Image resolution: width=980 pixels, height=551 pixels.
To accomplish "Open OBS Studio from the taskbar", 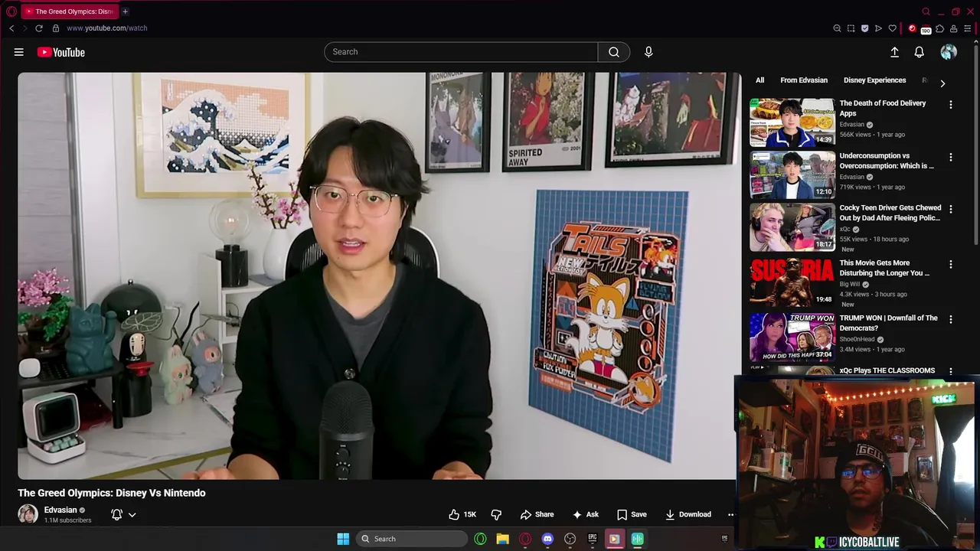I will tap(570, 539).
